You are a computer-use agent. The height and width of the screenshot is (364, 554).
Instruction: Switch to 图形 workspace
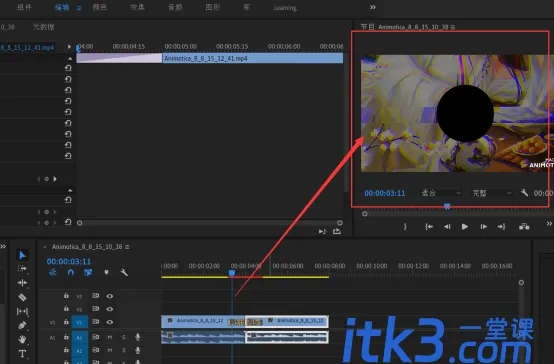(x=213, y=7)
